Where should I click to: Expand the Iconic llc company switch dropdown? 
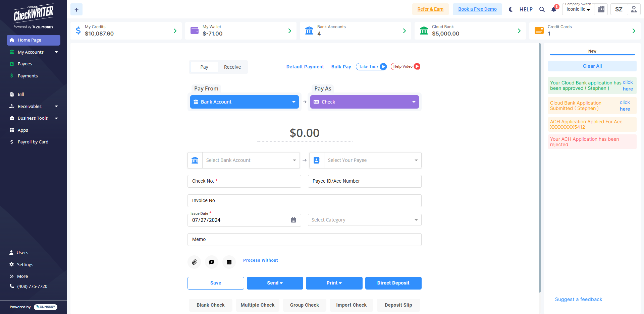pyautogui.click(x=578, y=9)
